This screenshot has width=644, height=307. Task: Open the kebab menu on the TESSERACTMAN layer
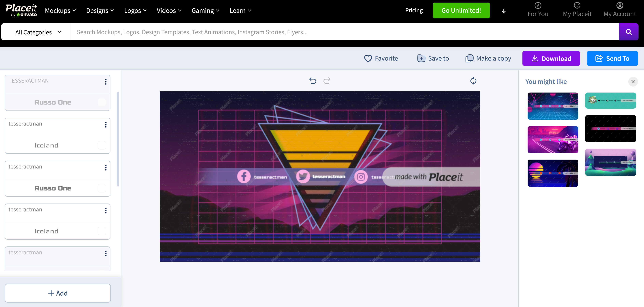[105, 82]
